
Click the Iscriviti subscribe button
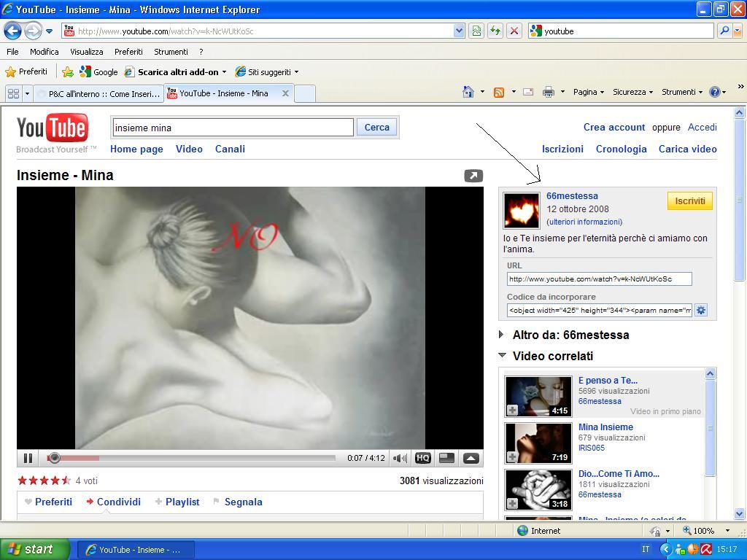click(690, 201)
